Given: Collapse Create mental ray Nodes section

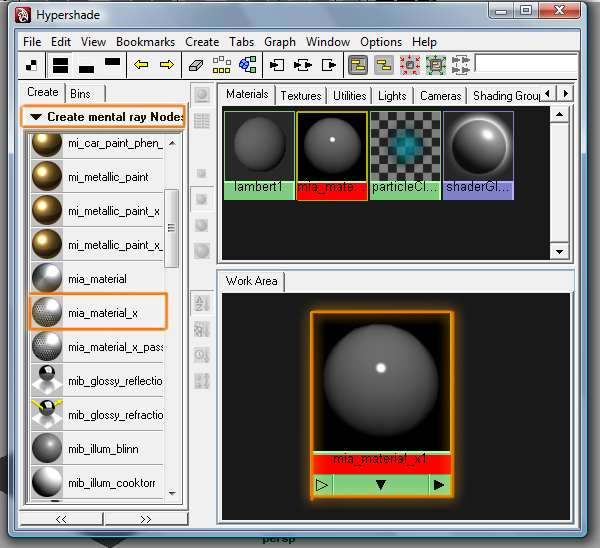Looking at the screenshot, I should (x=103, y=117).
